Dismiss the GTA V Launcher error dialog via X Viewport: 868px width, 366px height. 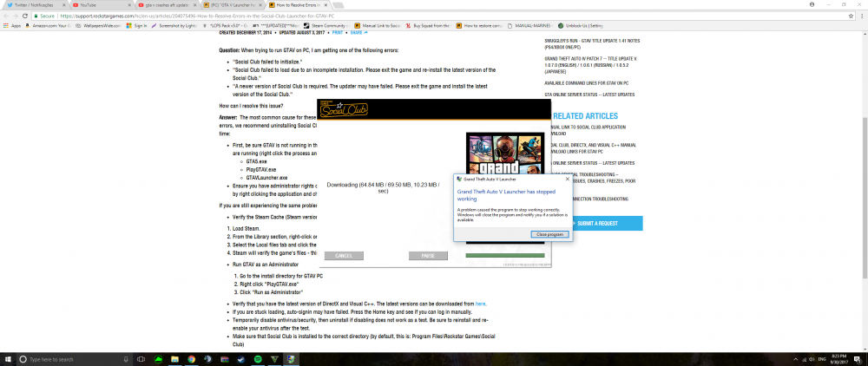(x=567, y=180)
